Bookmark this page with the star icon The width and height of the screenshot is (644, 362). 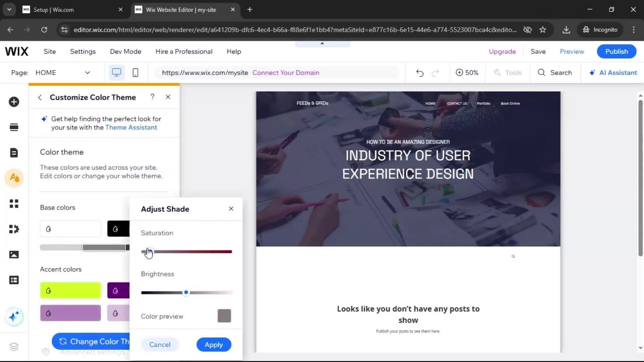[x=543, y=30]
